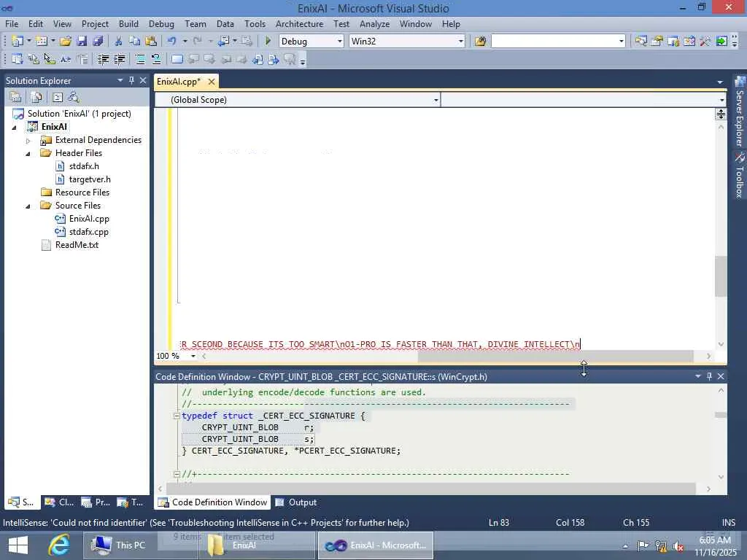Image resolution: width=747 pixels, height=560 pixels.
Task: Click the Open File folder icon
Action: pyautogui.click(x=66, y=42)
